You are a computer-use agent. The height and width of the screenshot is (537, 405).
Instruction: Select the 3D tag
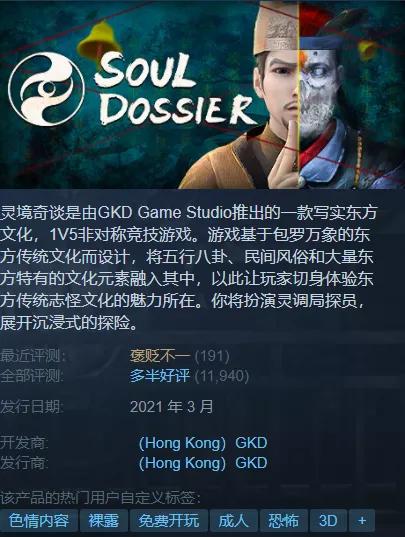[x=328, y=521]
